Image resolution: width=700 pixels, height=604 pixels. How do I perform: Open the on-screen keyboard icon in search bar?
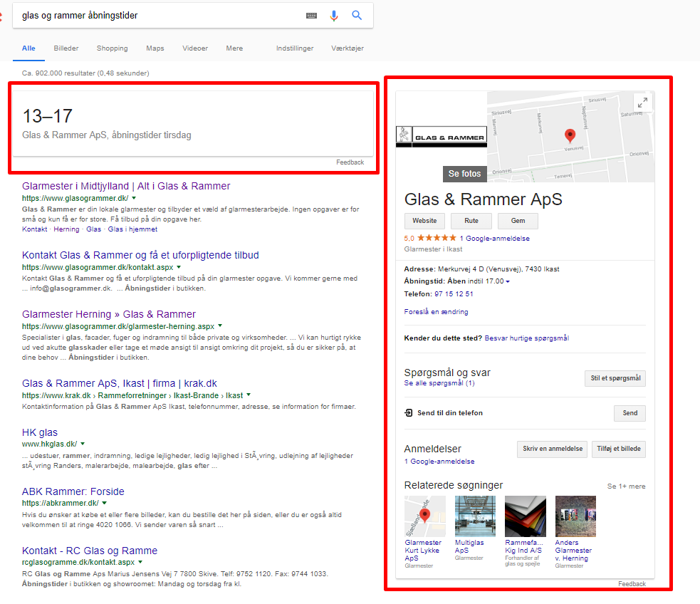tap(311, 16)
